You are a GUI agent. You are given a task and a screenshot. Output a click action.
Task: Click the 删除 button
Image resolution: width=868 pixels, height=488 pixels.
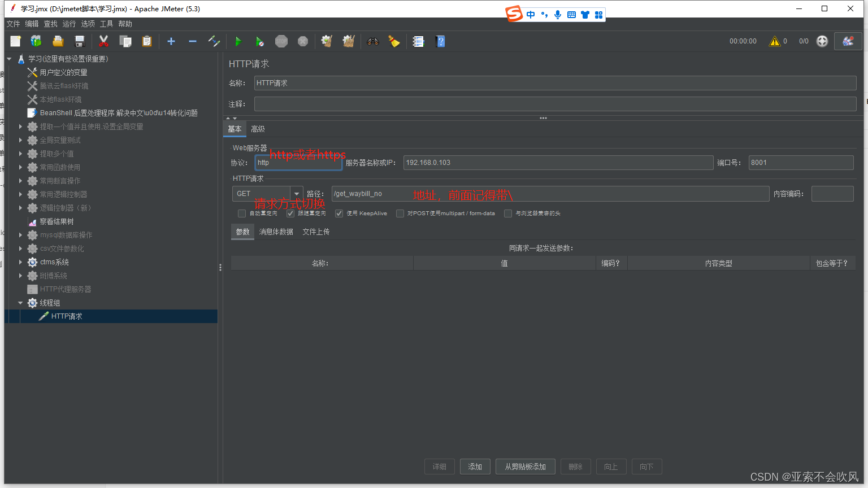point(575,467)
